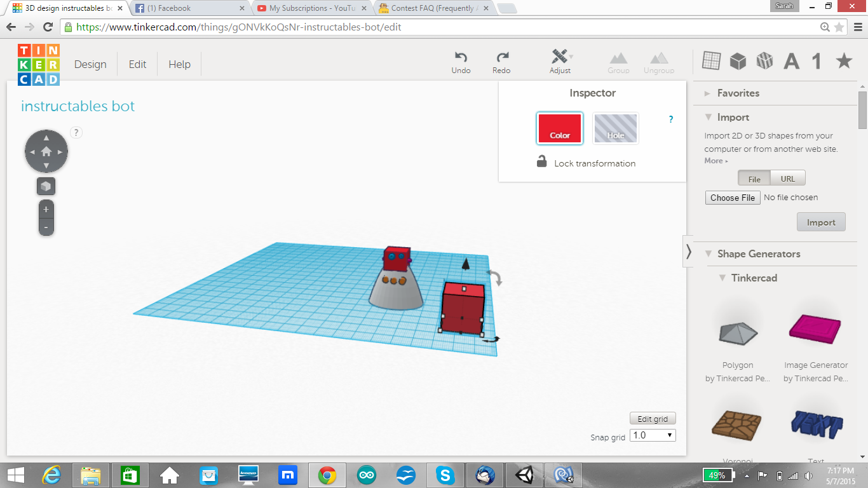This screenshot has height=488, width=868.
Task: Undo the last action
Action: point(461,62)
